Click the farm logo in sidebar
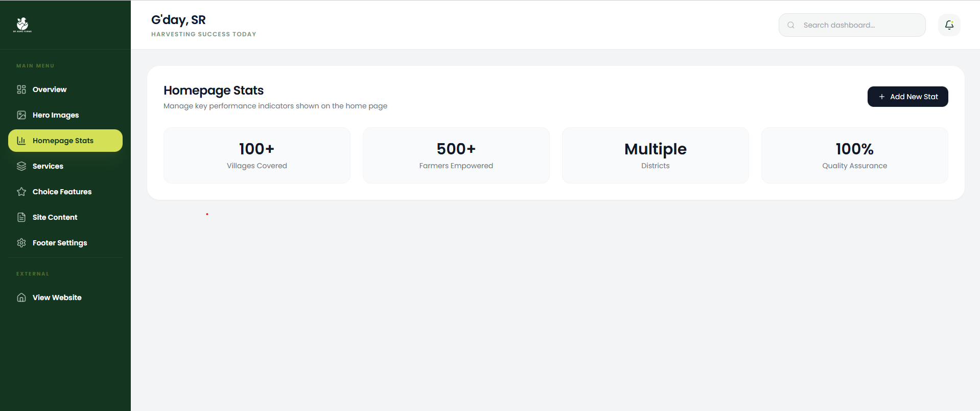 click(22, 25)
